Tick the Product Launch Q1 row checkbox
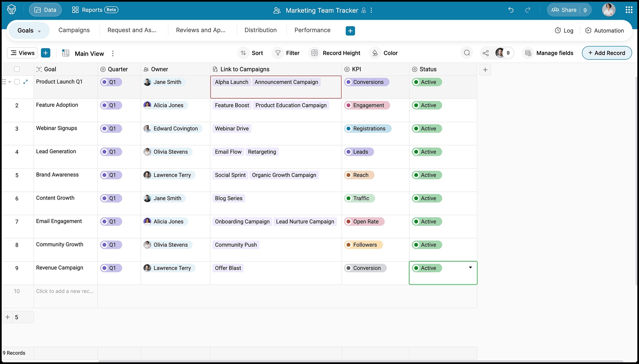Viewport: 639px width, 364px height. [x=17, y=82]
